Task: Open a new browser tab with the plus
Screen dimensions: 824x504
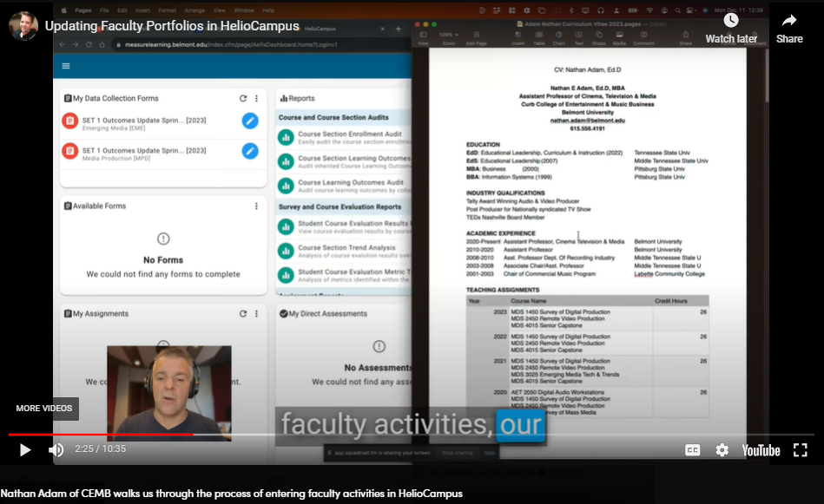Action: click(399, 29)
